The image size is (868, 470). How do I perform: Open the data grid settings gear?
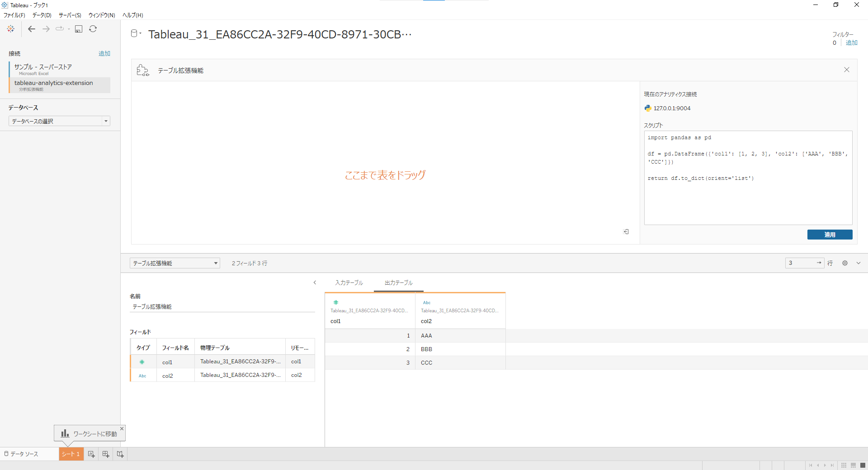pyautogui.click(x=845, y=263)
